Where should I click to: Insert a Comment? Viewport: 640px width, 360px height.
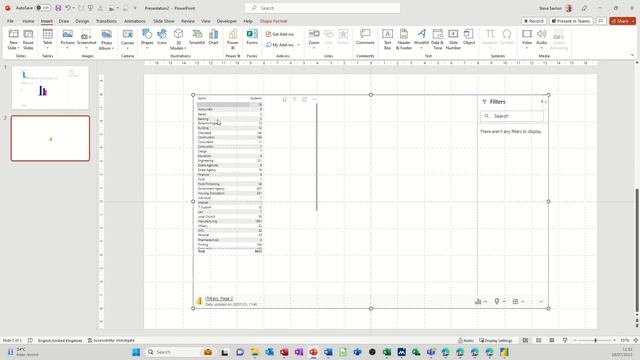coord(365,37)
